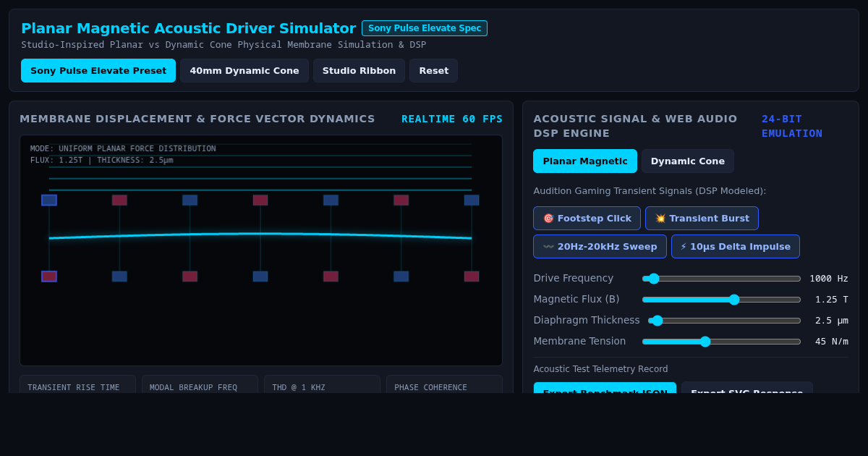Apply the Sony Pulse Elevate Preset
The width and height of the screenshot is (868, 456).
pos(98,71)
